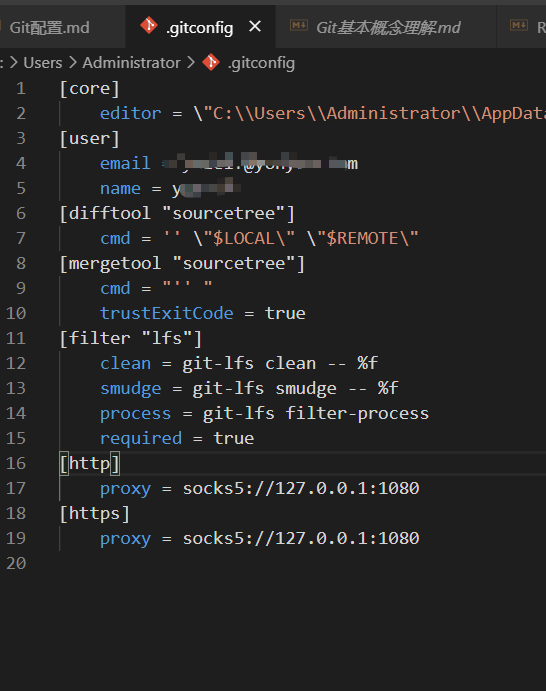Expand the chevron after Administrator breadcrumb
546x691 pixels.
[191, 63]
